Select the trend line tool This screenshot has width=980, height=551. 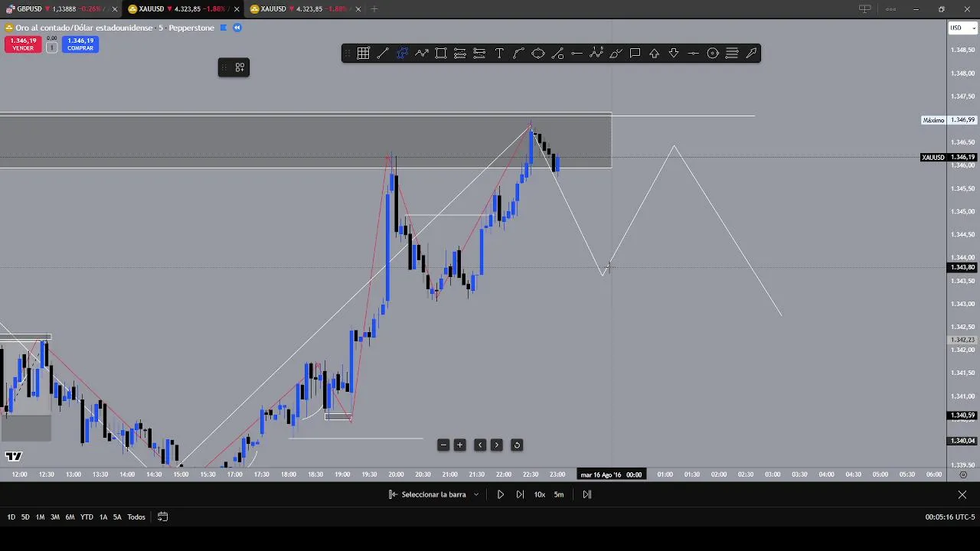click(x=383, y=53)
